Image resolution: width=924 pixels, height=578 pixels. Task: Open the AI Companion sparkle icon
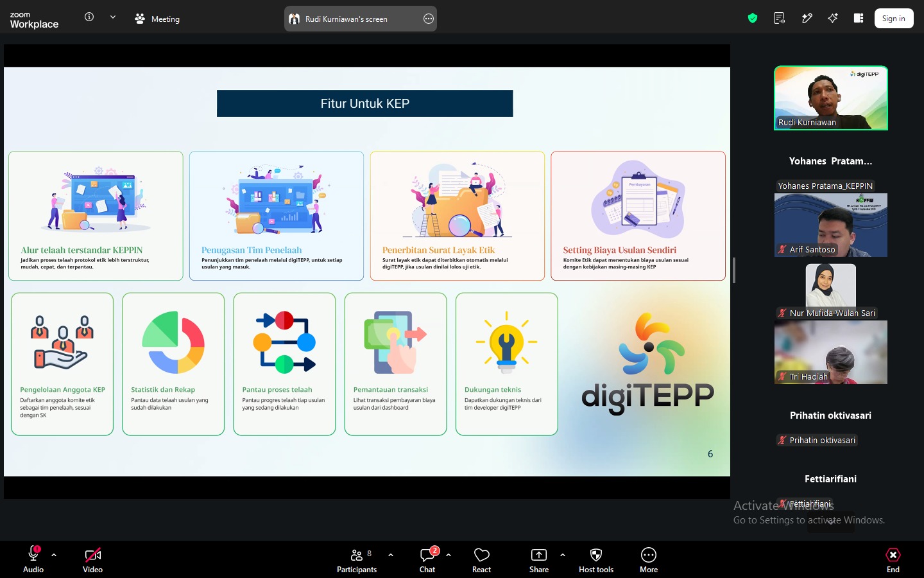(x=833, y=18)
